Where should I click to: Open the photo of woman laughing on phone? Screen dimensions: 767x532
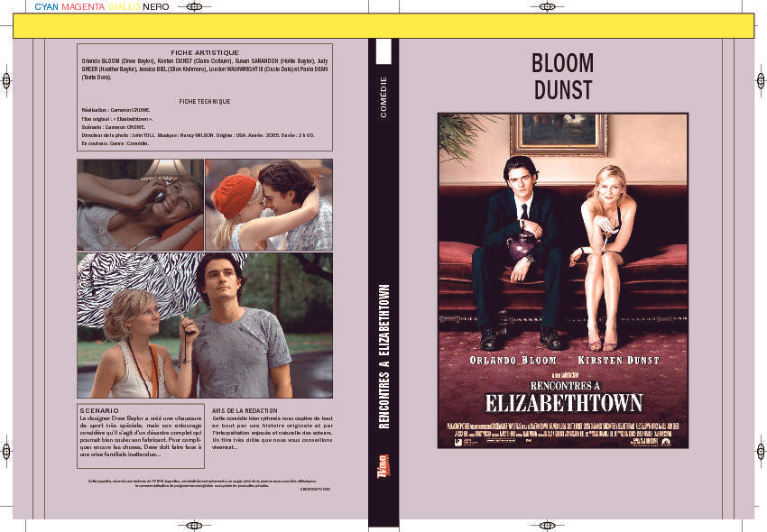pos(141,205)
